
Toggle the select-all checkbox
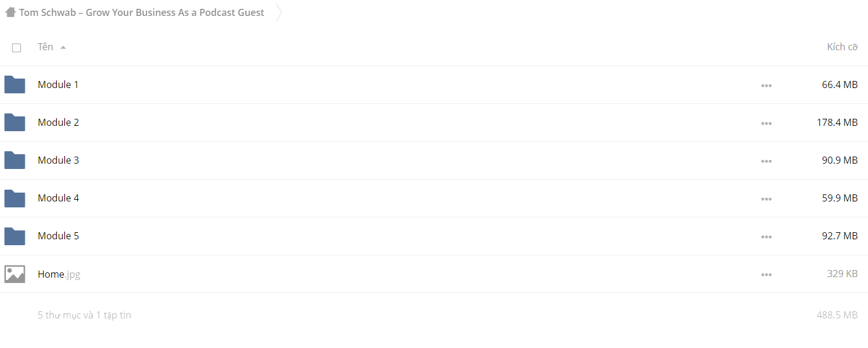click(17, 48)
